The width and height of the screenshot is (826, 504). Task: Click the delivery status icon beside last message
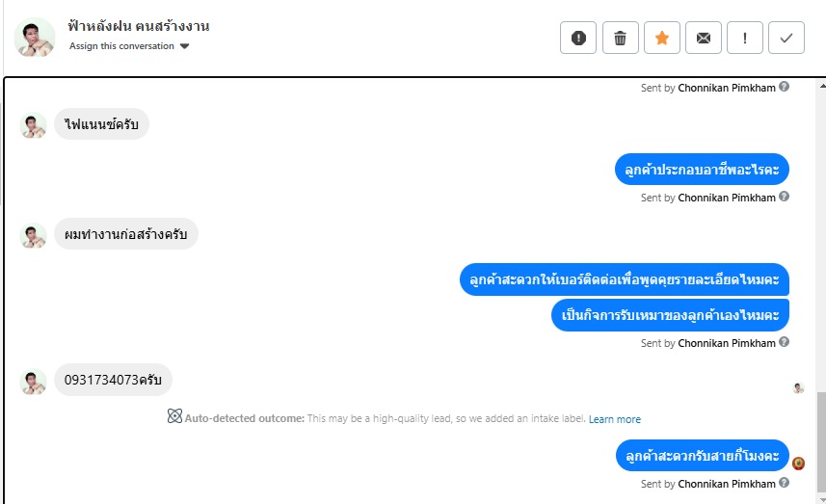798,464
